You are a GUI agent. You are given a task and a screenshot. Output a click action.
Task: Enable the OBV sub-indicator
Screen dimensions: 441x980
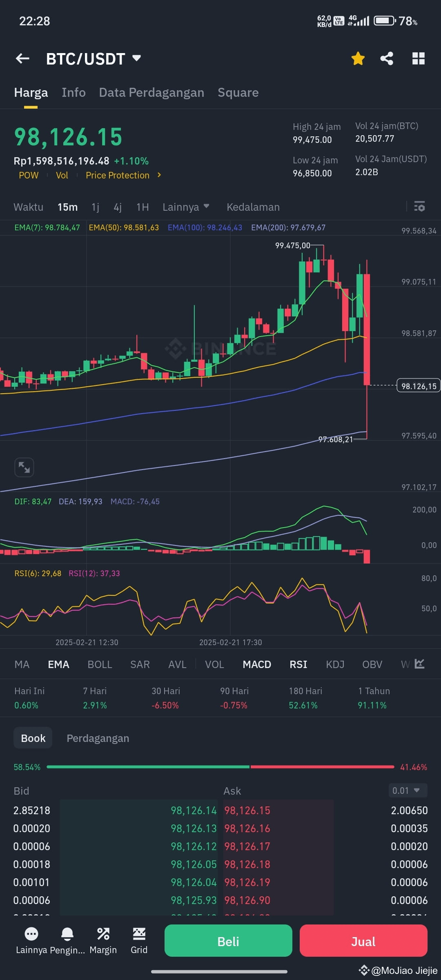coord(372,664)
